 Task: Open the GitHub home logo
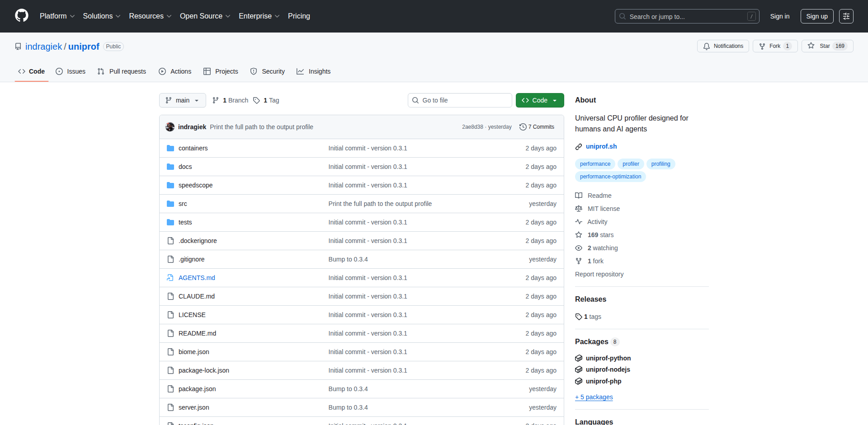[x=22, y=16]
